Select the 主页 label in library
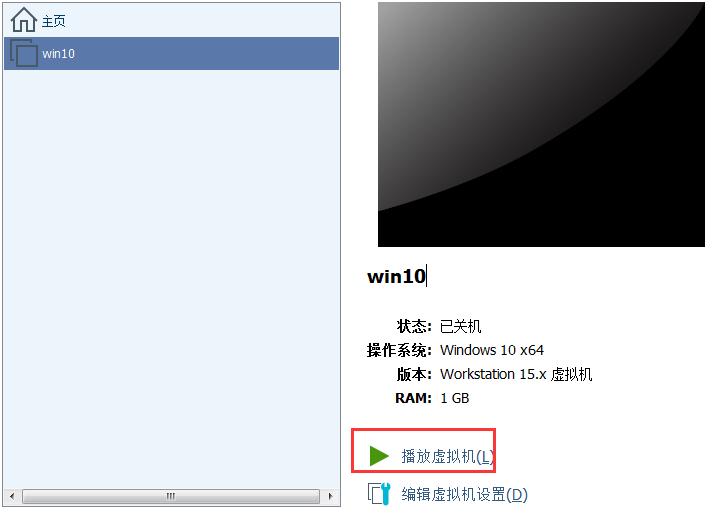 point(54,21)
